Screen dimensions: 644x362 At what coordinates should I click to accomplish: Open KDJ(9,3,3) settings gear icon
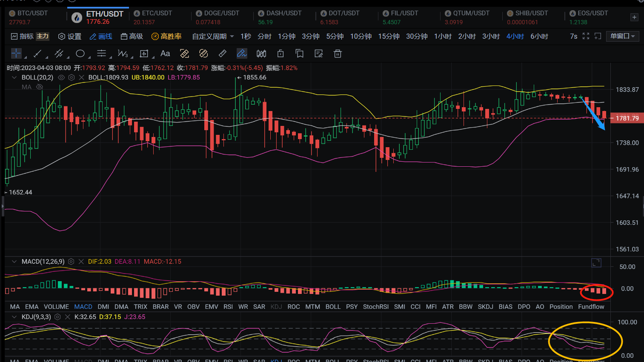[57, 317]
